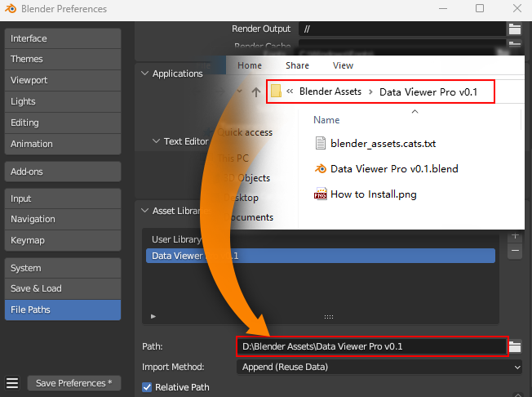532x397 pixels.
Task: Open the Import Method dropdown
Action: pos(379,367)
